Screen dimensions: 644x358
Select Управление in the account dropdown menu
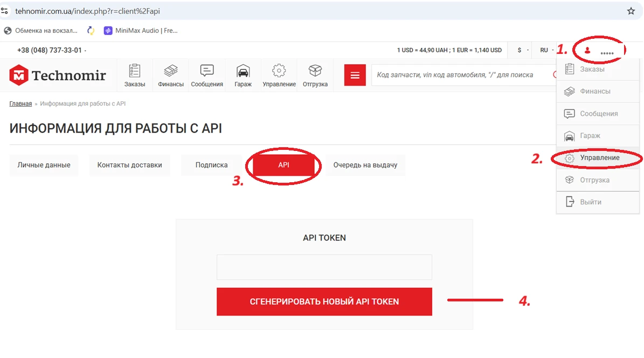point(598,158)
